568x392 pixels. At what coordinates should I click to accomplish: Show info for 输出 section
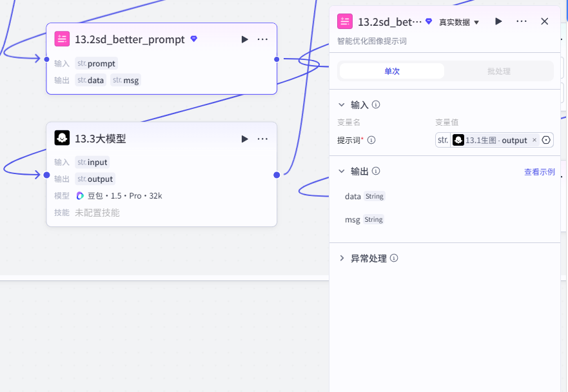[x=376, y=171]
